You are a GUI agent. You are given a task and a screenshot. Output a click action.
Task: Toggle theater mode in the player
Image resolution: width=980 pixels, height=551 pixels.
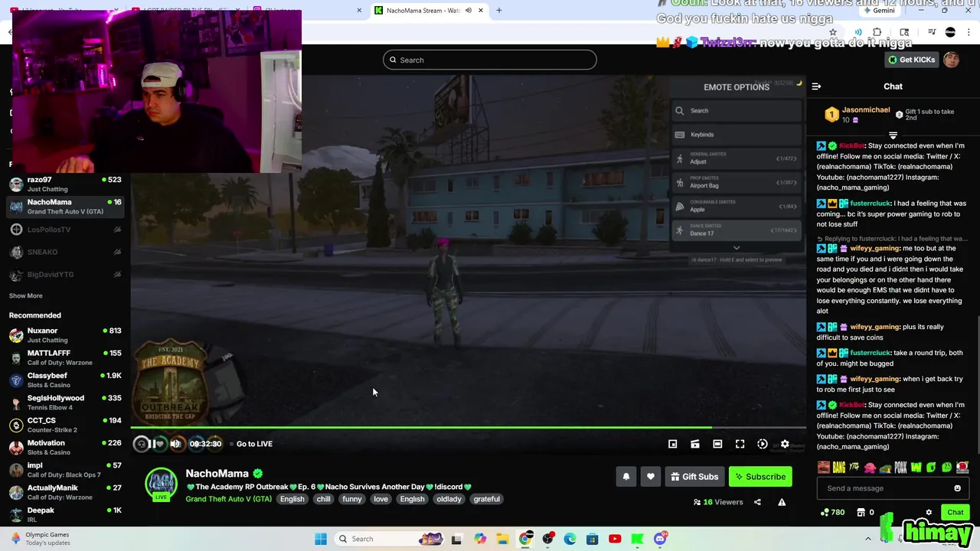coord(717,444)
